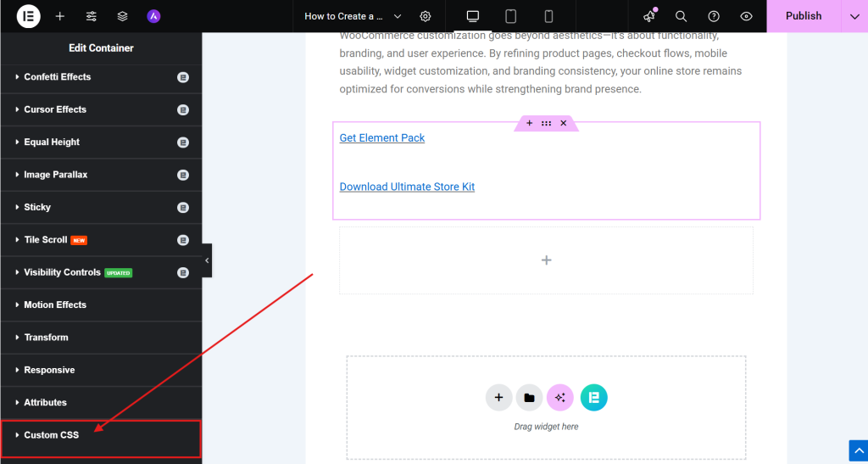This screenshot has width=868, height=464.
Task: Click the Get Element Pack link
Action: [x=382, y=138]
